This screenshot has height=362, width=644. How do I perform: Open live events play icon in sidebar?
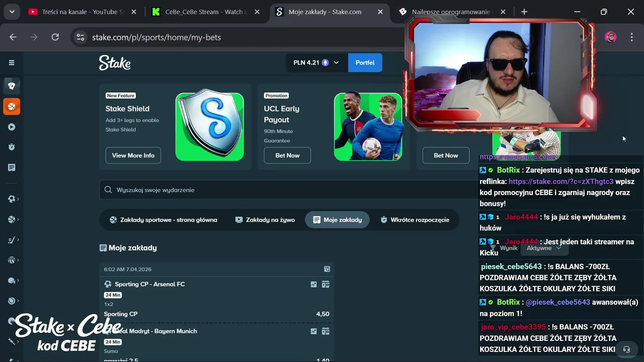(x=12, y=127)
